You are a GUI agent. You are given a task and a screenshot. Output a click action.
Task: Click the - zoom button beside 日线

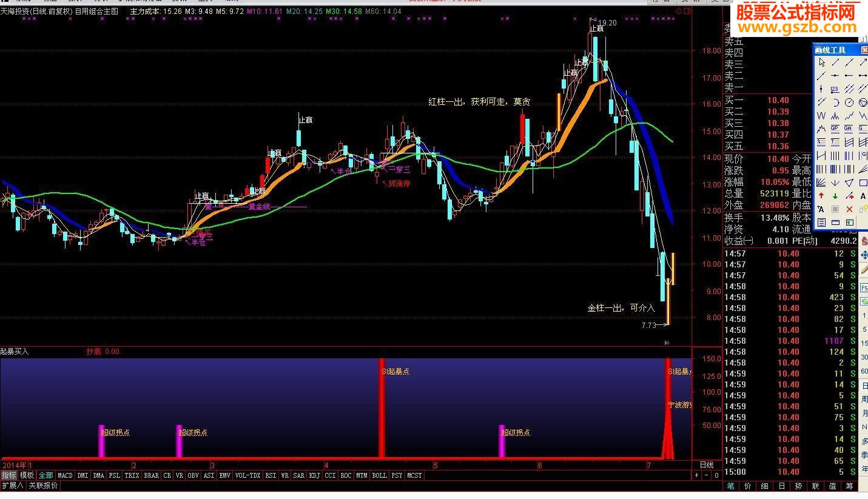pyautogui.click(x=707, y=475)
